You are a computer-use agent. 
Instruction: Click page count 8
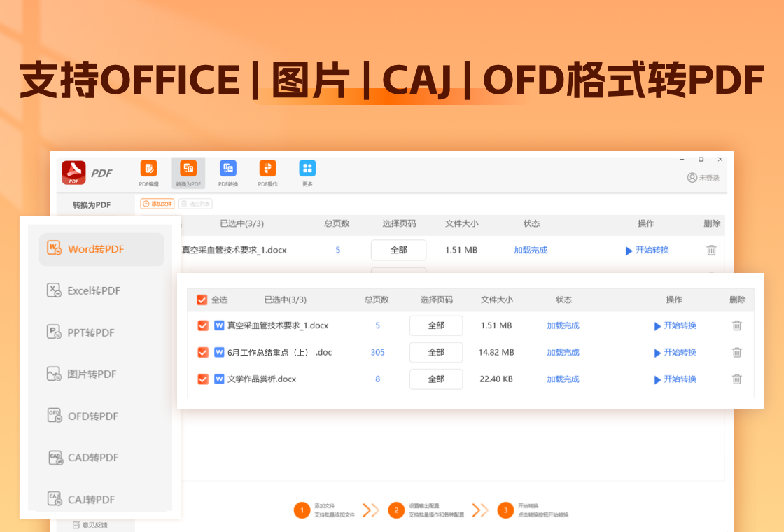click(x=377, y=379)
